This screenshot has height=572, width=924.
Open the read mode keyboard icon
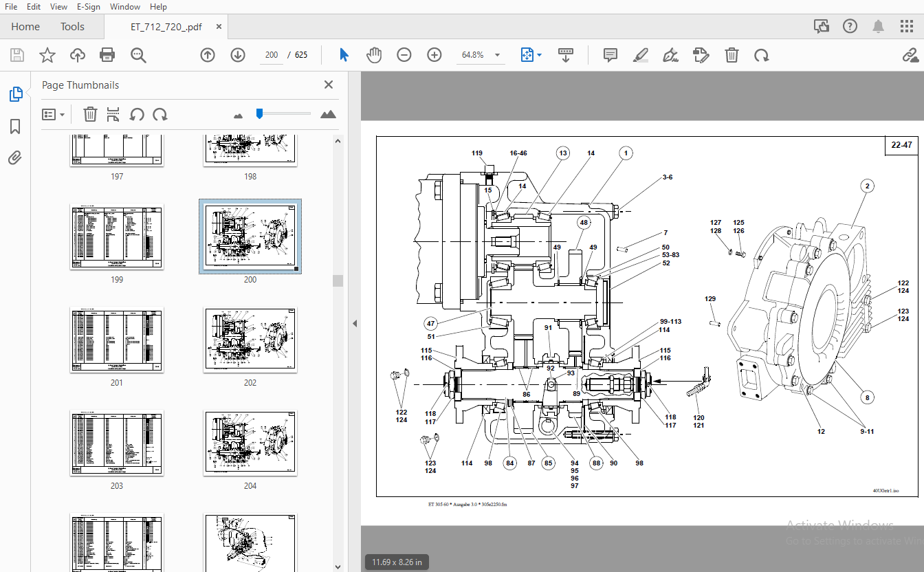pos(566,55)
